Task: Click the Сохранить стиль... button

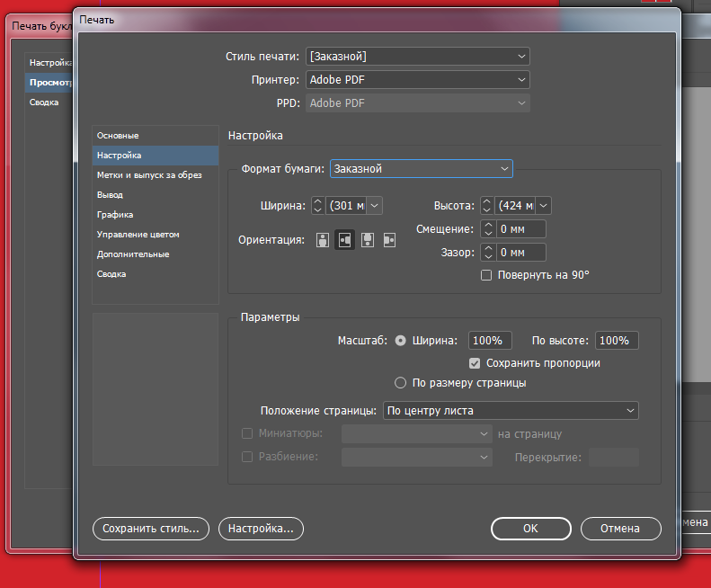Action: pos(151,529)
